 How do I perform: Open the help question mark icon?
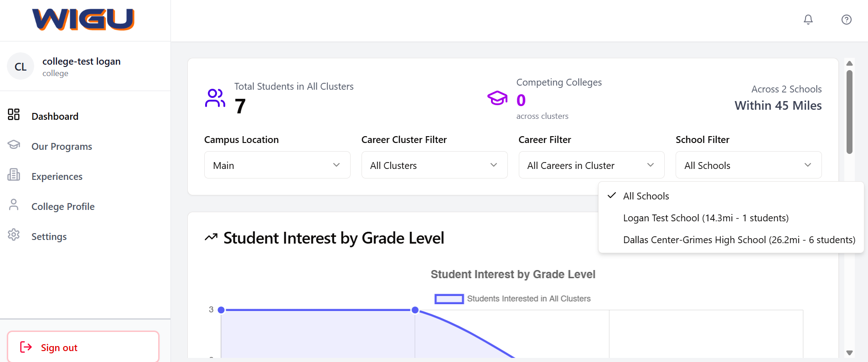(846, 20)
